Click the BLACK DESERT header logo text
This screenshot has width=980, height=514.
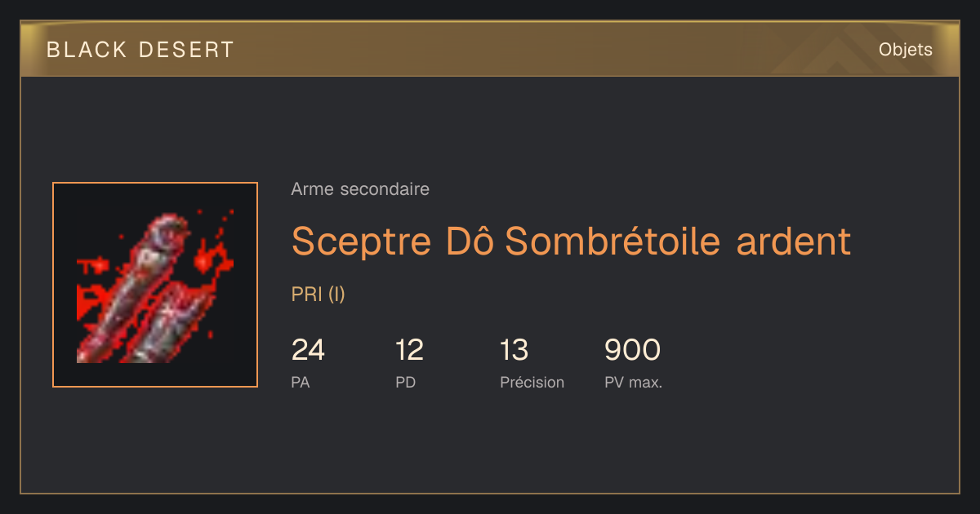coord(140,50)
